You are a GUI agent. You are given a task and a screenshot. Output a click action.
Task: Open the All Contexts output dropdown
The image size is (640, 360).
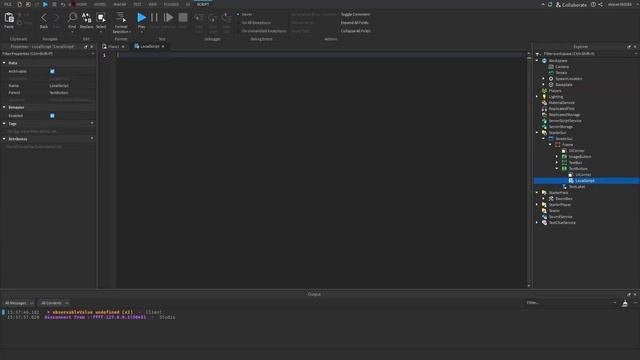click(55, 303)
